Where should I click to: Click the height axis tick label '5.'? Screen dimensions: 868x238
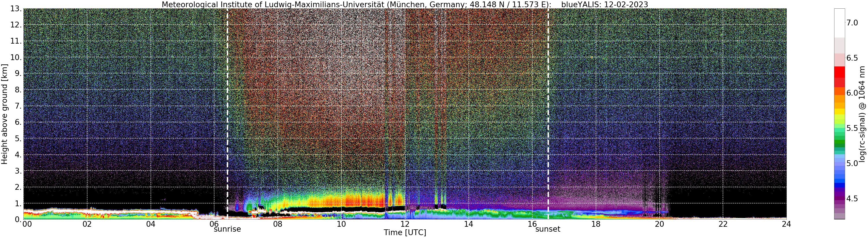click(18, 138)
